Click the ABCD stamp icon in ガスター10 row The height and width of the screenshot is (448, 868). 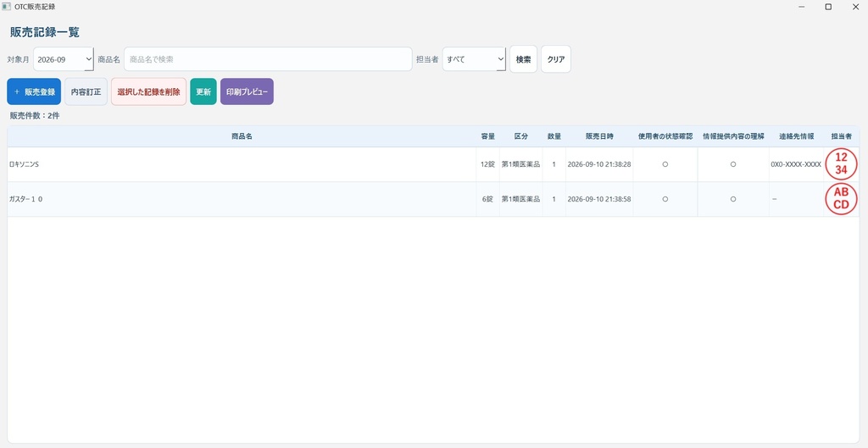(x=841, y=198)
